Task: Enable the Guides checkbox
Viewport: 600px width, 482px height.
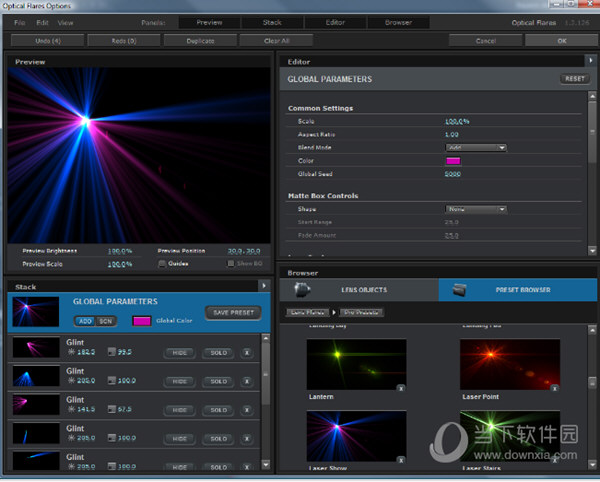Action: pyautogui.click(x=162, y=264)
